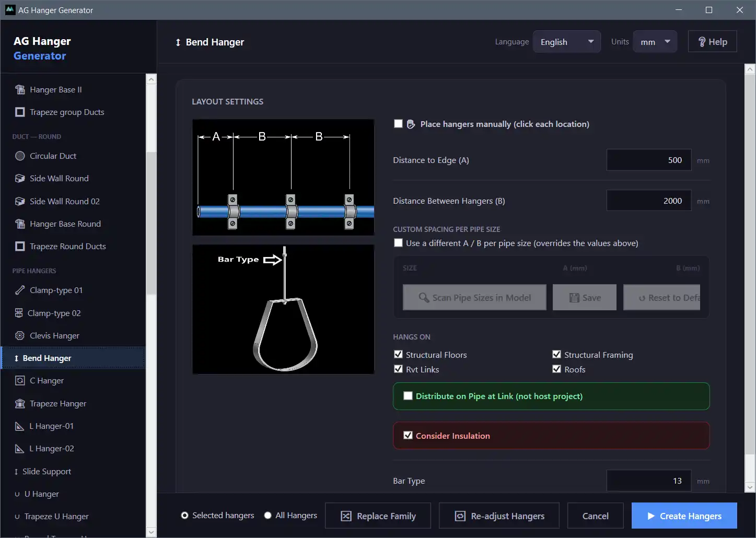Click the Clamp-type 01 wrench icon
Viewport: 756px width, 538px height.
[20, 290]
